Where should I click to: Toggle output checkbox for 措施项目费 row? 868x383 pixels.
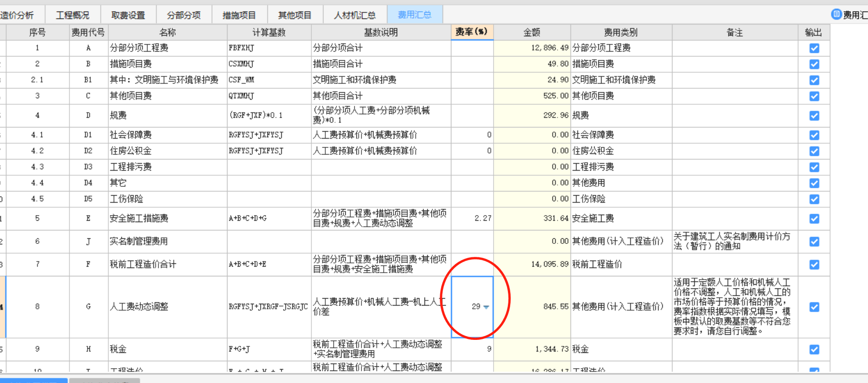814,64
